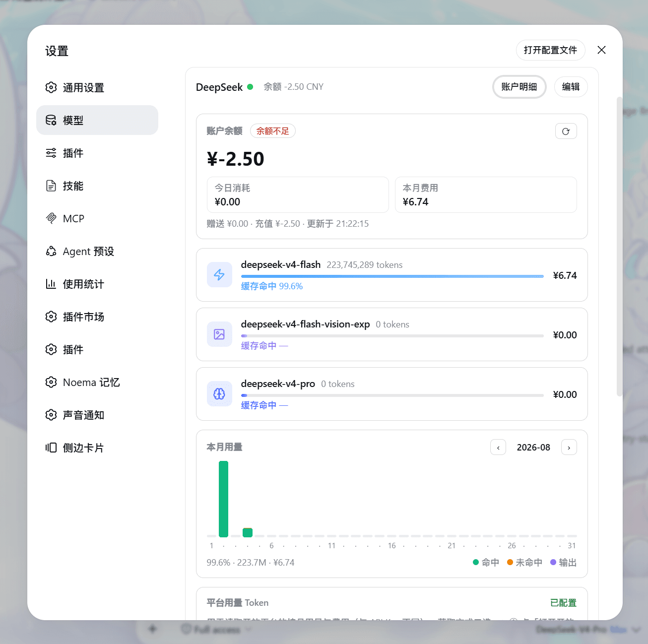Click the settings dialog's vertical scrollbar
Screen dimensions: 648x644
pyautogui.click(x=619, y=247)
